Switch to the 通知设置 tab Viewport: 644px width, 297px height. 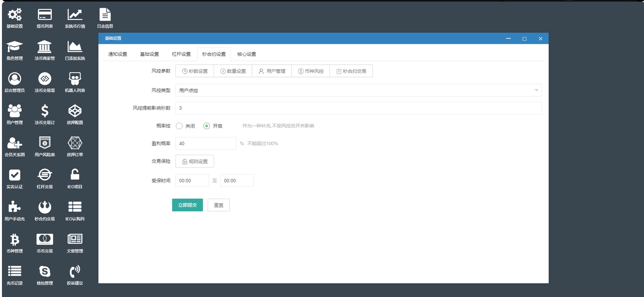pos(118,54)
